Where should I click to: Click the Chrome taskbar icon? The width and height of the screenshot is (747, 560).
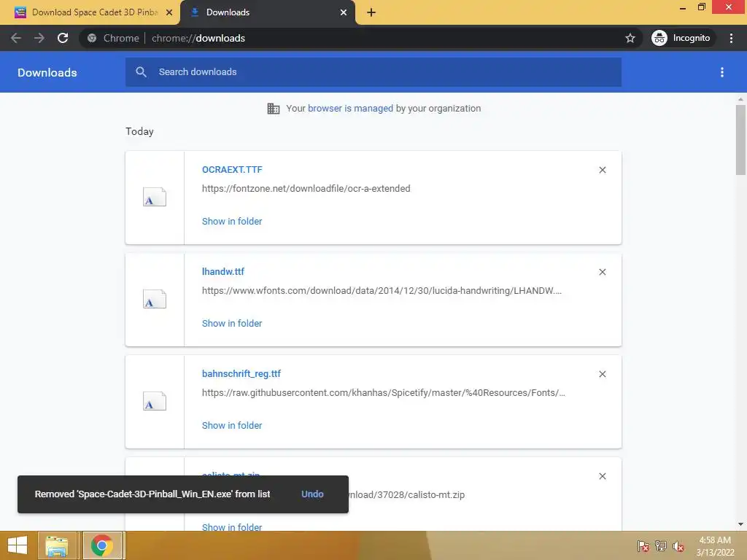[x=102, y=545]
